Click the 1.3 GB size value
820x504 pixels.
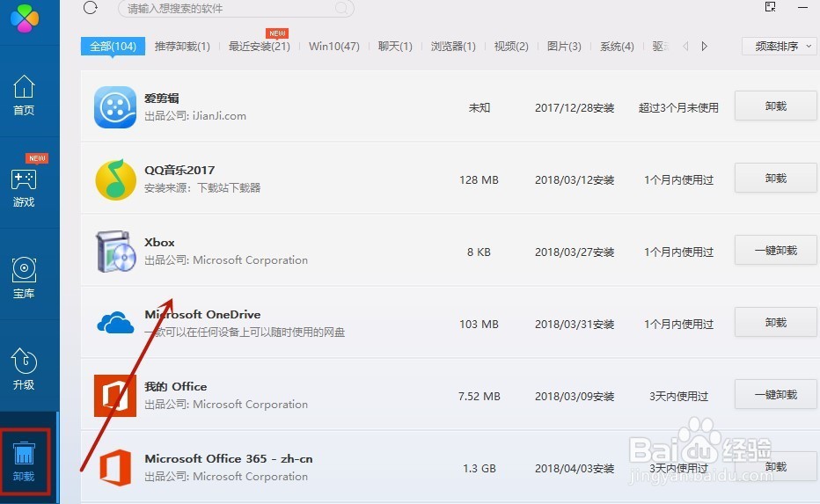(x=479, y=469)
